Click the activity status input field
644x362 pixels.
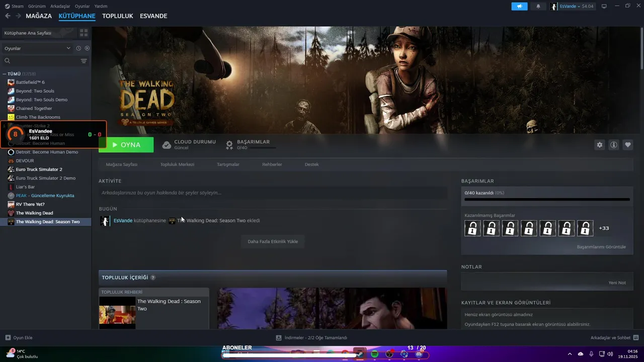coord(273,193)
